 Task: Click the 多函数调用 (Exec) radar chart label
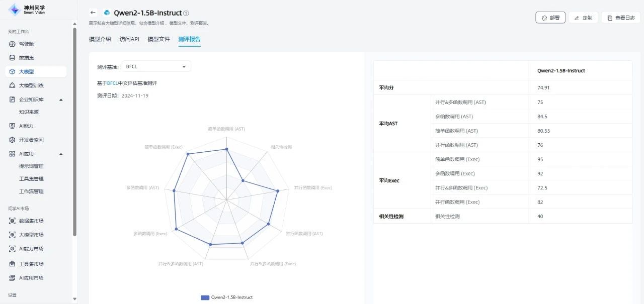150,233
